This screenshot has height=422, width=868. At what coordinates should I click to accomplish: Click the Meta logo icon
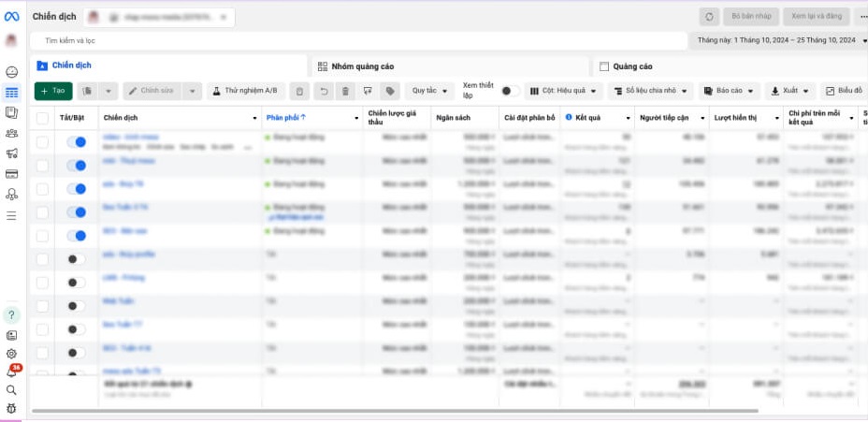(11, 17)
